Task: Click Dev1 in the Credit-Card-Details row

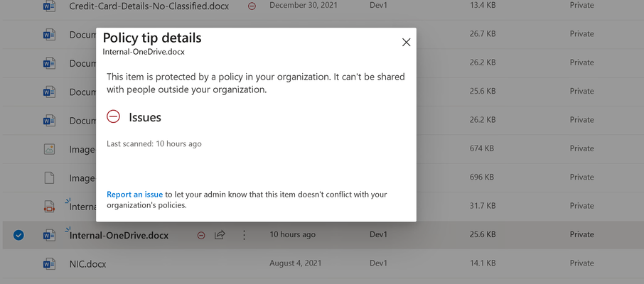Action: point(378,6)
